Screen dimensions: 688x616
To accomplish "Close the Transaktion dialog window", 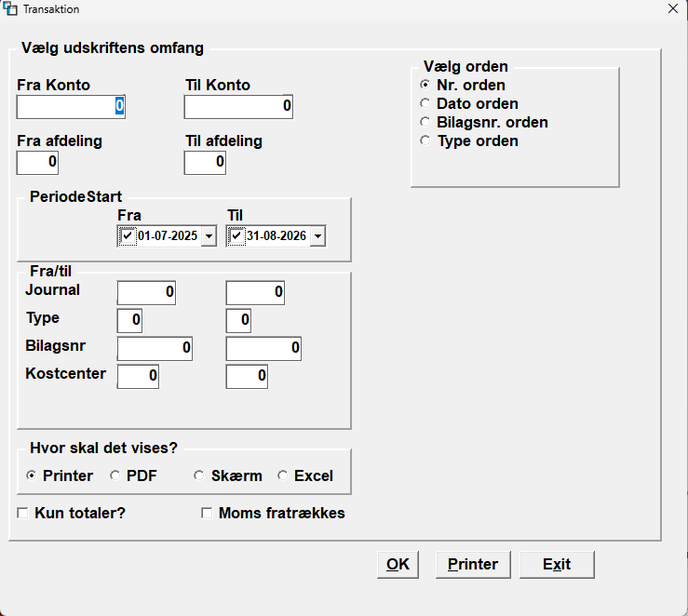I will 673,8.
